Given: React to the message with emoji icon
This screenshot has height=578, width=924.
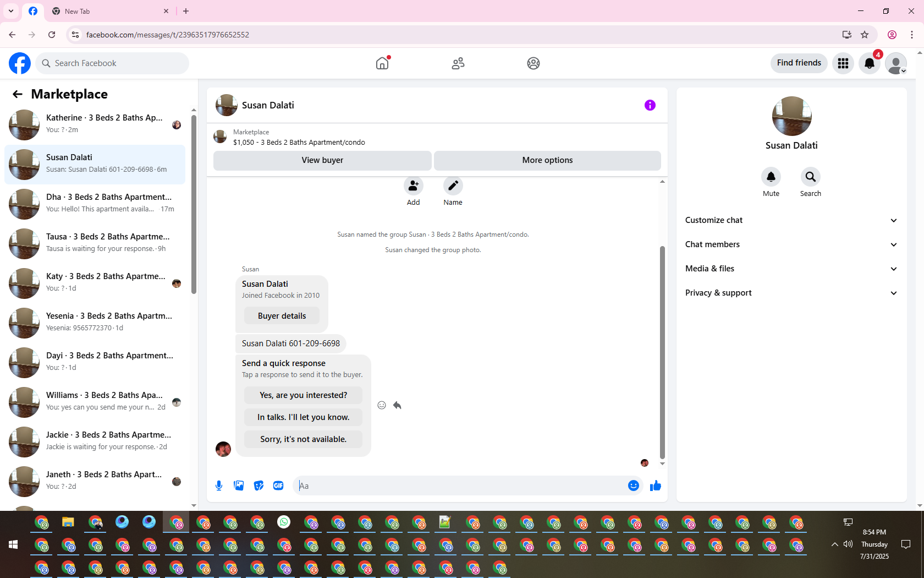Looking at the screenshot, I should pyautogui.click(x=382, y=405).
